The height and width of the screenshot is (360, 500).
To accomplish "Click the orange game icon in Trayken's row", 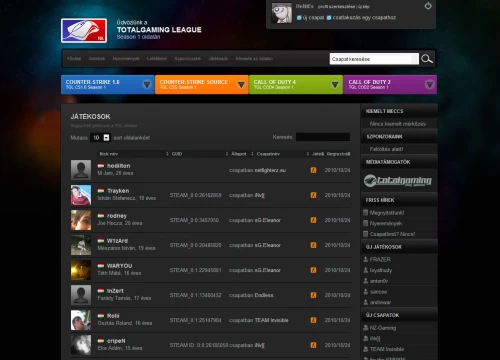I will tap(313, 195).
